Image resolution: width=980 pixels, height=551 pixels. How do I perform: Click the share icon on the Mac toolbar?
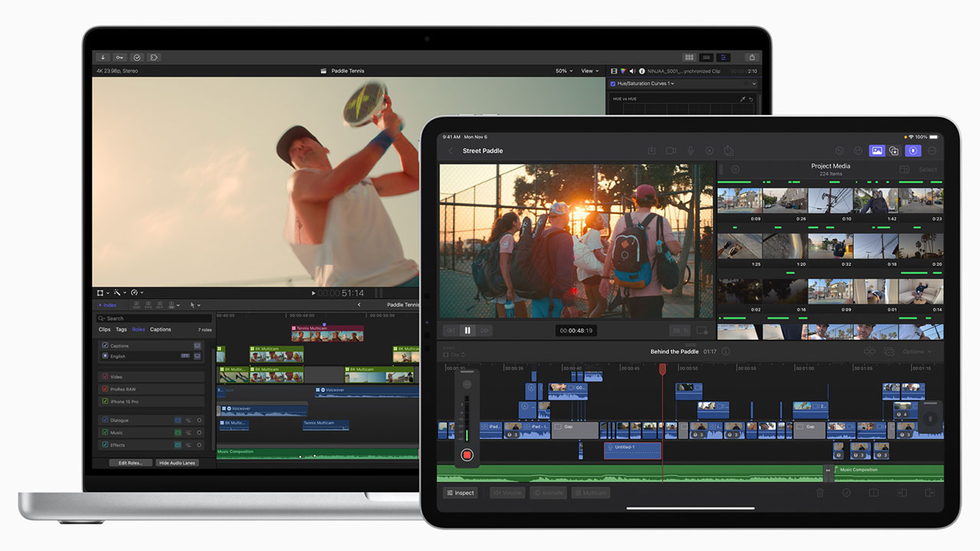coord(752,57)
